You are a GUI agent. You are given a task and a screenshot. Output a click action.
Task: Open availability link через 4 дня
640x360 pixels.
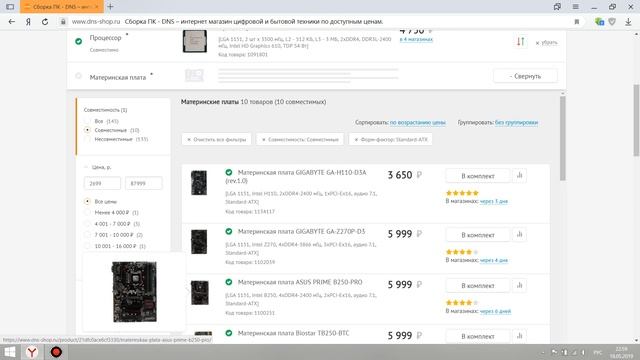tap(493, 260)
